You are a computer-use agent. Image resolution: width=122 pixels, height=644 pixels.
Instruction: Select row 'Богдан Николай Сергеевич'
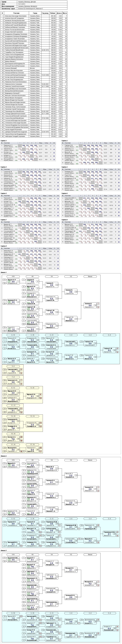click(x=34, y=32)
